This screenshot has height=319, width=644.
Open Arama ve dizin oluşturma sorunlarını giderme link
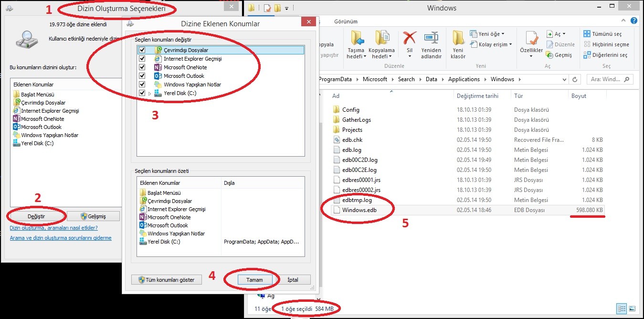pos(61,238)
